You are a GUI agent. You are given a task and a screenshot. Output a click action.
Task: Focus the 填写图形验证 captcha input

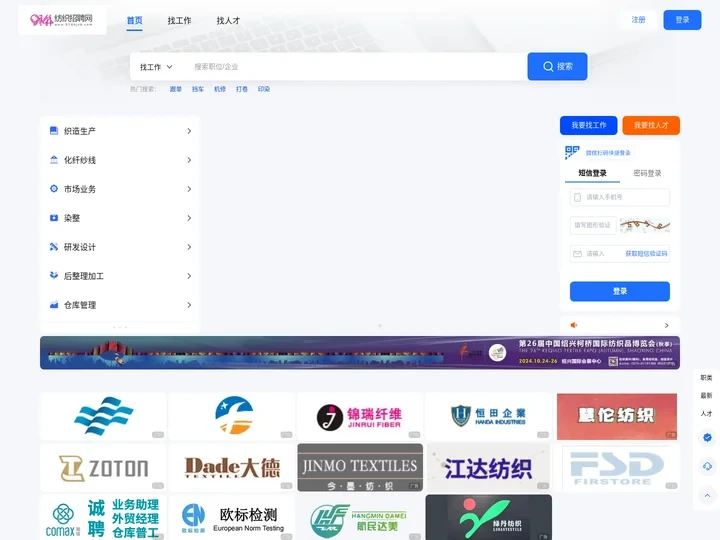pyautogui.click(x=593, y=225)
